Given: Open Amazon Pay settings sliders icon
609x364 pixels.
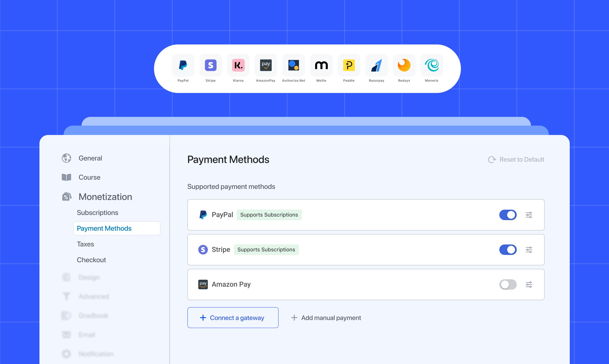Looking at the screenshot, I should point(529,284).
